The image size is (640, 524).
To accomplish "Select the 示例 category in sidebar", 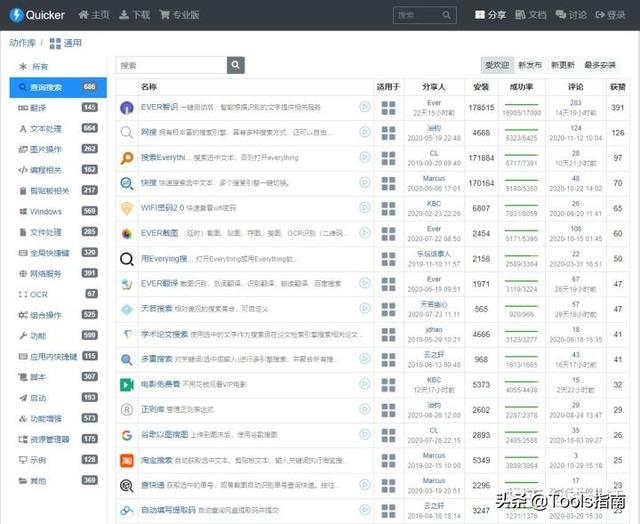I will tap(58, 460).
